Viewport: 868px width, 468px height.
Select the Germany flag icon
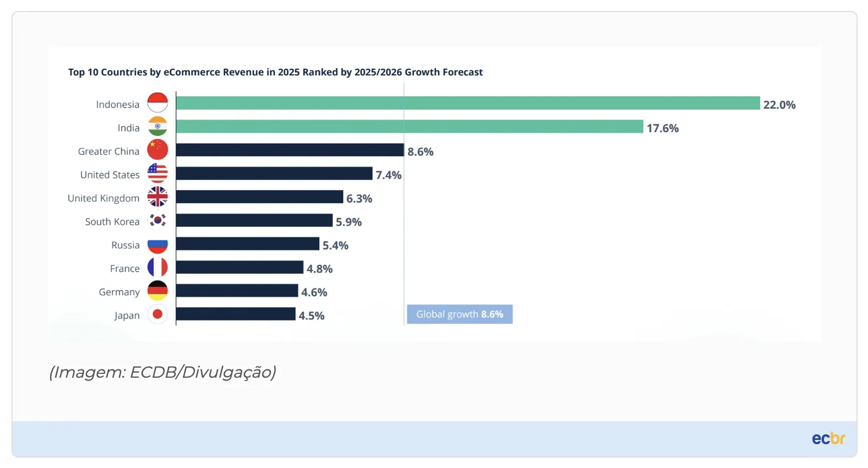(158, 291)
